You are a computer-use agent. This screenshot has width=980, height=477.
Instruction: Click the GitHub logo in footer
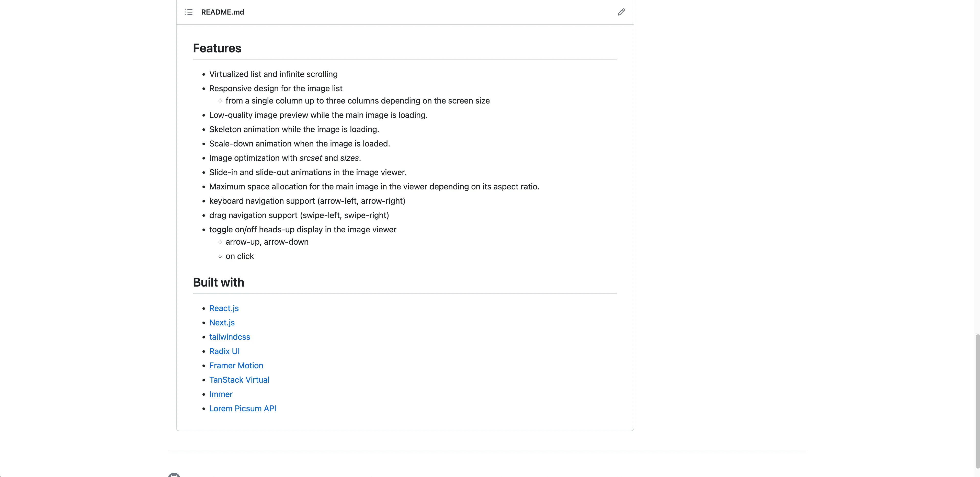pyautogui.click(x=174, y=475)
